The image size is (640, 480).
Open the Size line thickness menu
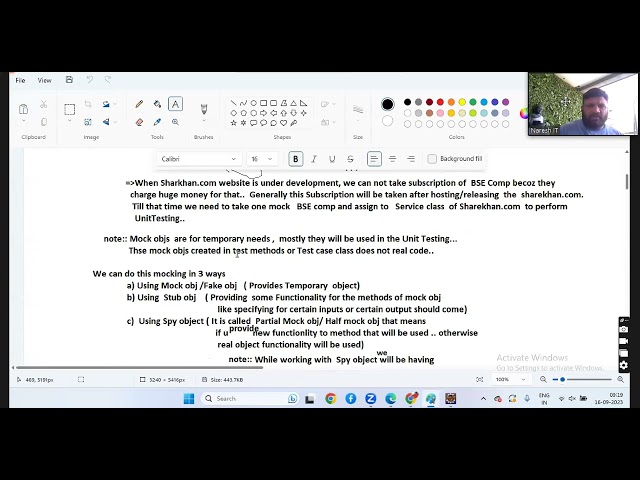[x=358, y=113]
